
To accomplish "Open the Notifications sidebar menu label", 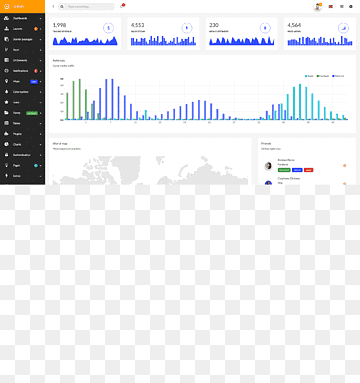I will 21,71.
